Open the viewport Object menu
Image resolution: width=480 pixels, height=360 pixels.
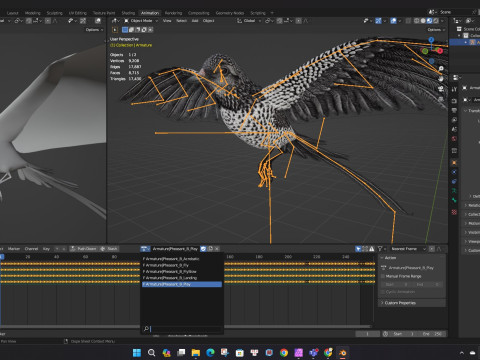[209, 21]
